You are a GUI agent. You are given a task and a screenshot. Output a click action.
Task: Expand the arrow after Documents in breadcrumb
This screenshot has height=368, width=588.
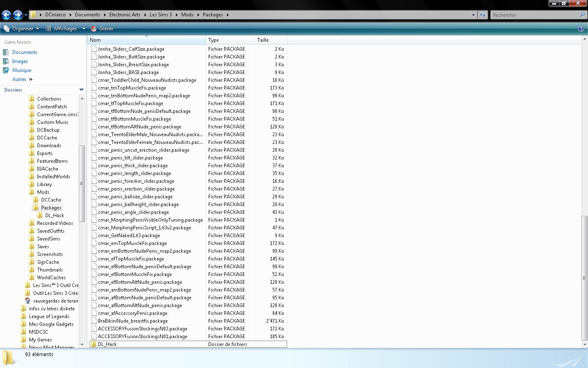(x=104, y=15)
